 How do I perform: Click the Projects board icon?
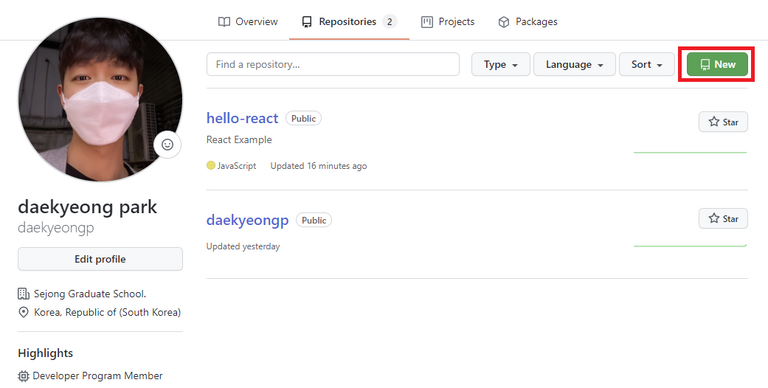[427, 22]
